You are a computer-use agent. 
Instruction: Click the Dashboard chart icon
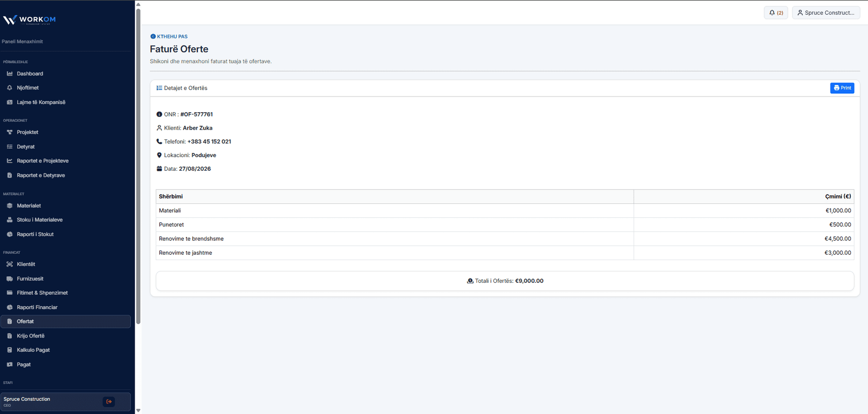[x=10, y=74]
